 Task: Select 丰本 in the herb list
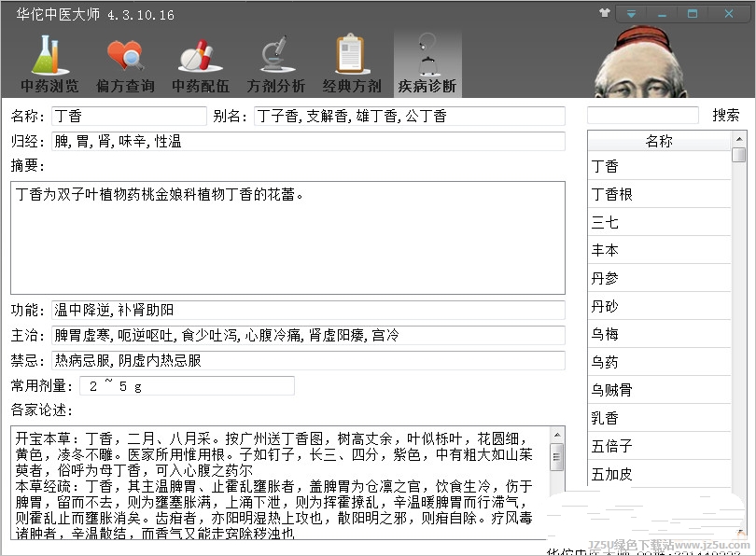click(659, 250)
